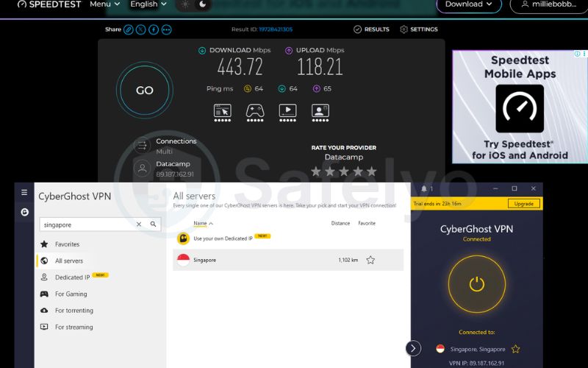Open the RESULTS page

coord(371,29)
